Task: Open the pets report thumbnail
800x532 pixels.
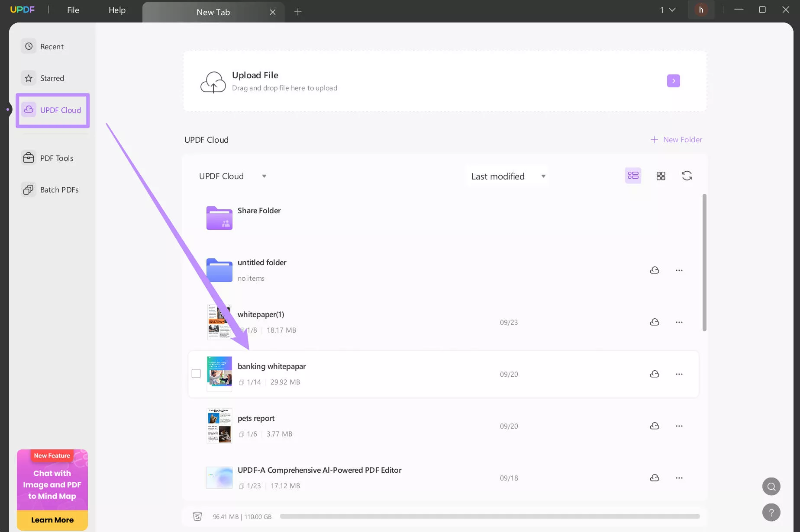Action: click(219, 426)
